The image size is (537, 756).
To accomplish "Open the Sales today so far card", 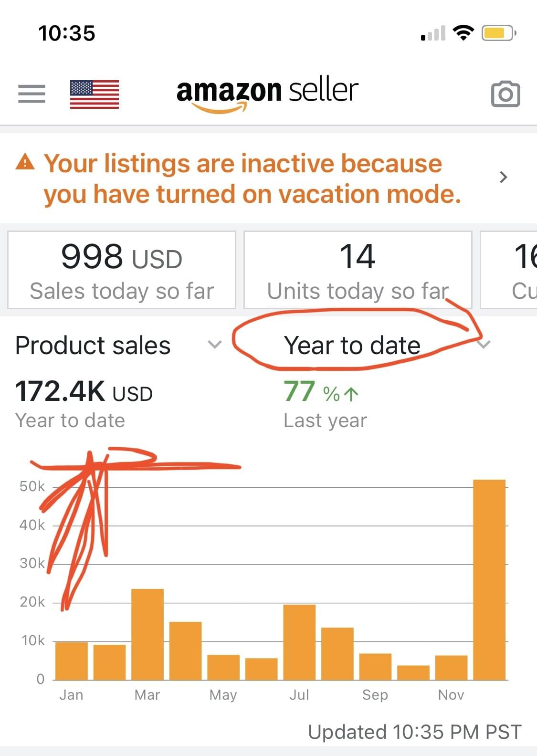I will pos(122,270).
